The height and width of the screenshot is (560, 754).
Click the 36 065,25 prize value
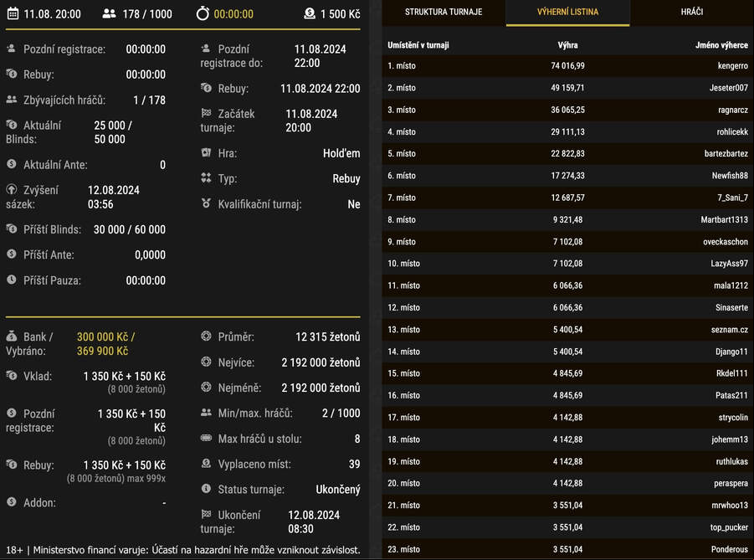click(567, 110)
